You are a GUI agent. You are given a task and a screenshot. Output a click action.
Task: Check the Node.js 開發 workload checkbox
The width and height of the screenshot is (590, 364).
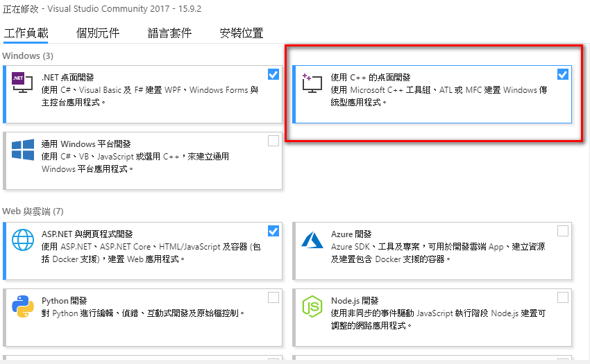point(563,297)
